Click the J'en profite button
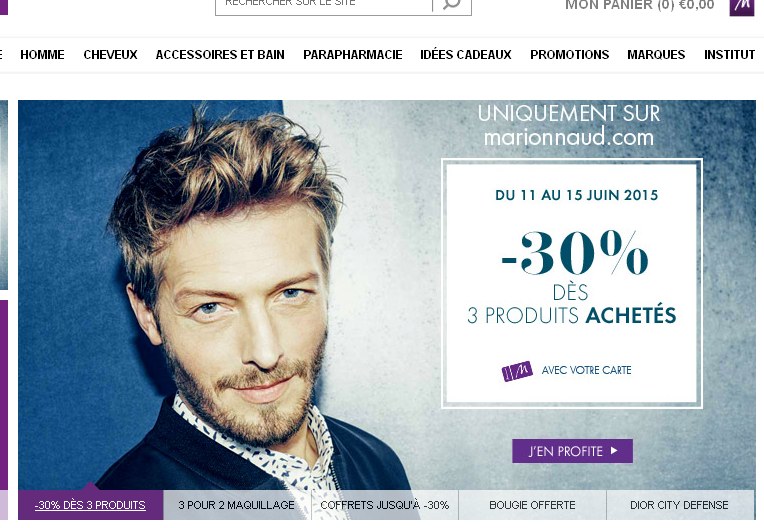Image resolution: width=764 pixels, height=528 pixels. tap(573, 451)
